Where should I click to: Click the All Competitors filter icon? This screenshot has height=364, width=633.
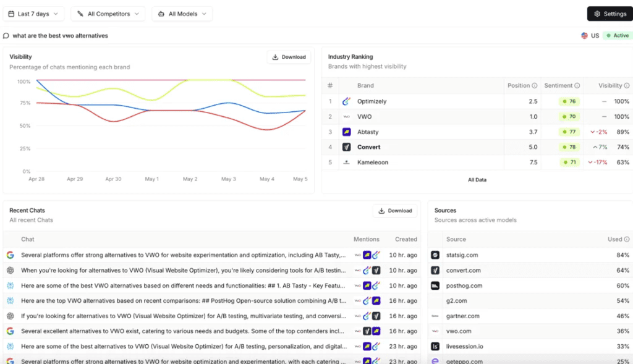[x=80, y=14]
